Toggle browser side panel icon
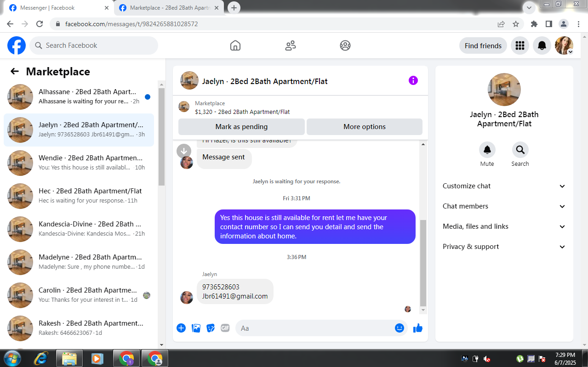588x367 pixels. click(548, 24)
